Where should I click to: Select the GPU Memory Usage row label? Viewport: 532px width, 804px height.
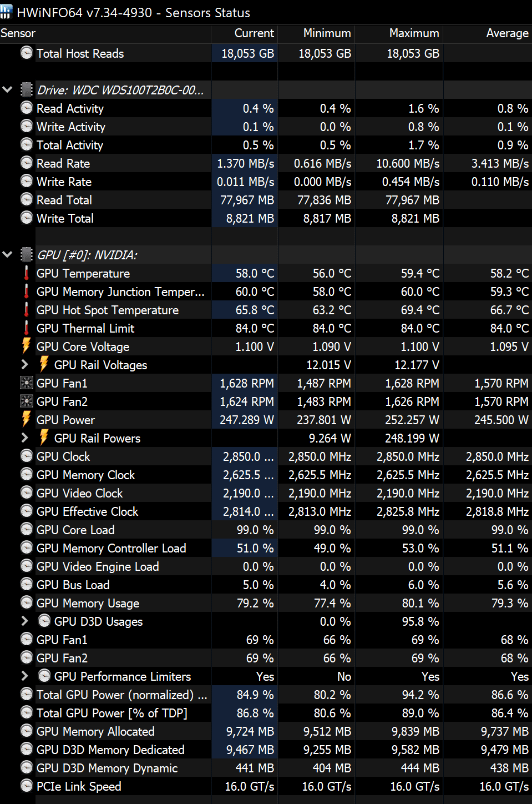88,603
